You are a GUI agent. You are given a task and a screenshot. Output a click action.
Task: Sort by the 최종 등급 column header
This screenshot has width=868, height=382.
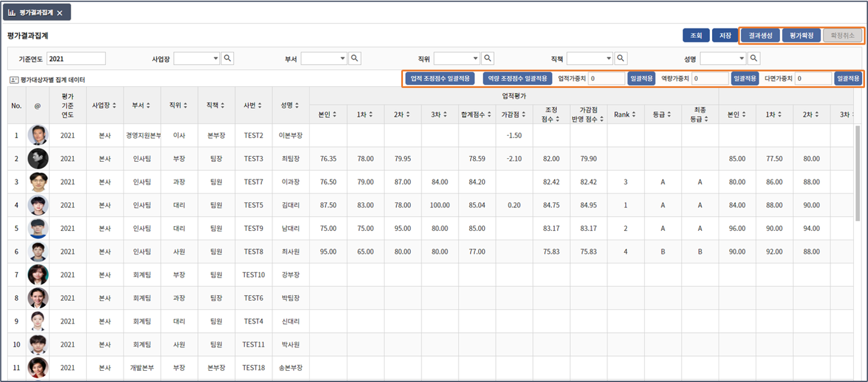pos(700,114)
